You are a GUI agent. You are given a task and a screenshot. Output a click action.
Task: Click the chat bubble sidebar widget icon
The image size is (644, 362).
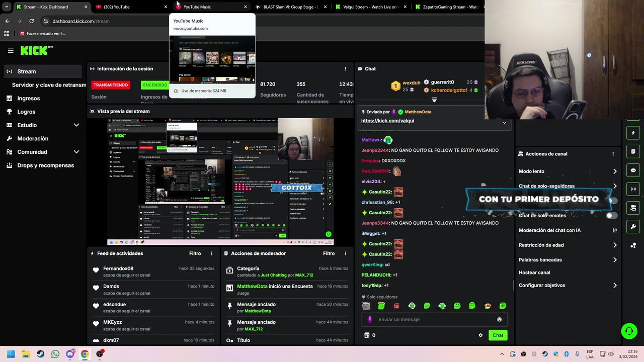(633, 170)
